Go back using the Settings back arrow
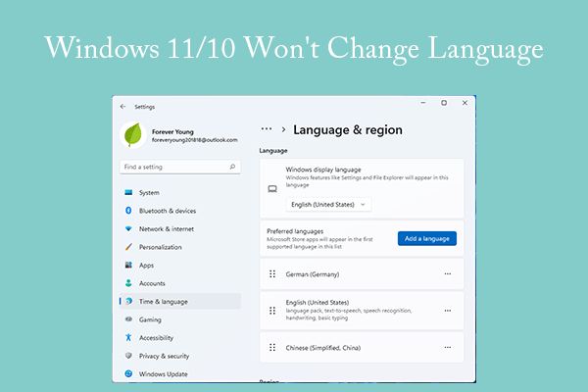The width and height of the screenshot is (588, 392). click(x=123, y=107)
